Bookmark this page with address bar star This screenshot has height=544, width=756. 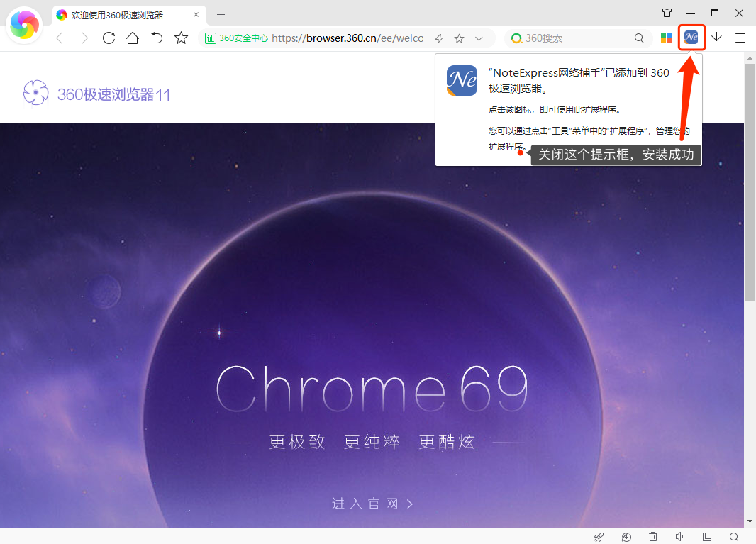(459, 38)
